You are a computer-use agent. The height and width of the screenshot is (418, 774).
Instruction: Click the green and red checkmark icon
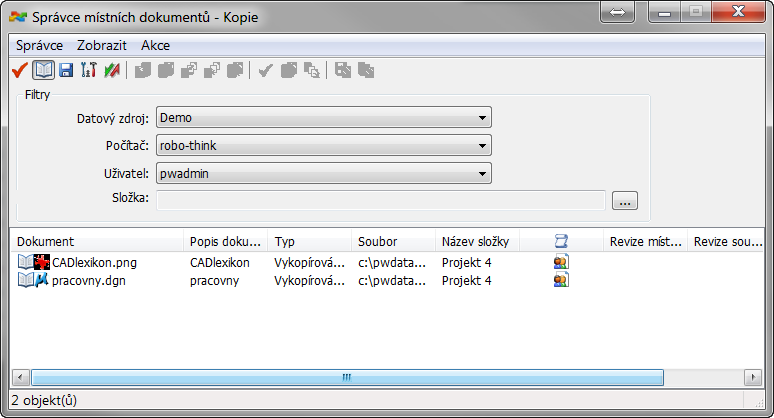click(x=110, y=70)
